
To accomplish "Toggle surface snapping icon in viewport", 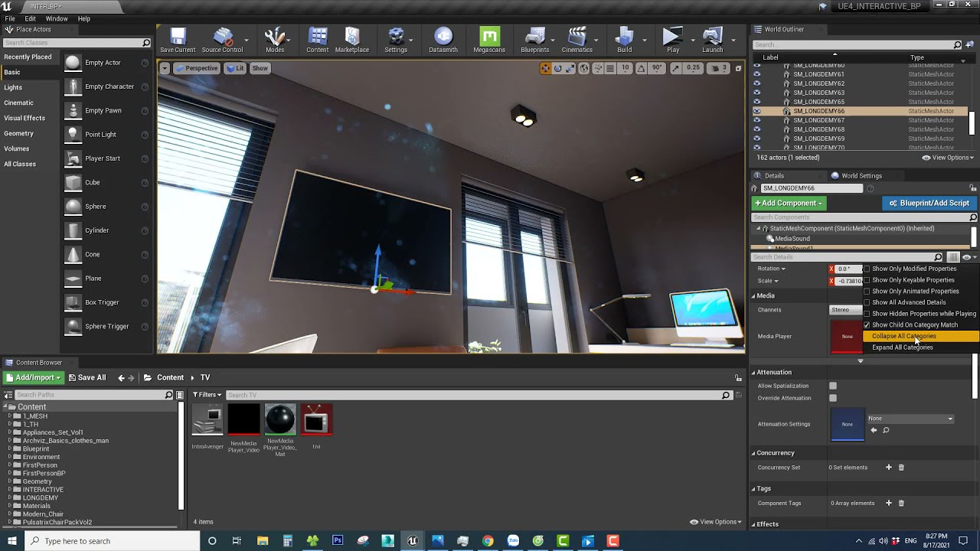I will click(x=597, y=68).
